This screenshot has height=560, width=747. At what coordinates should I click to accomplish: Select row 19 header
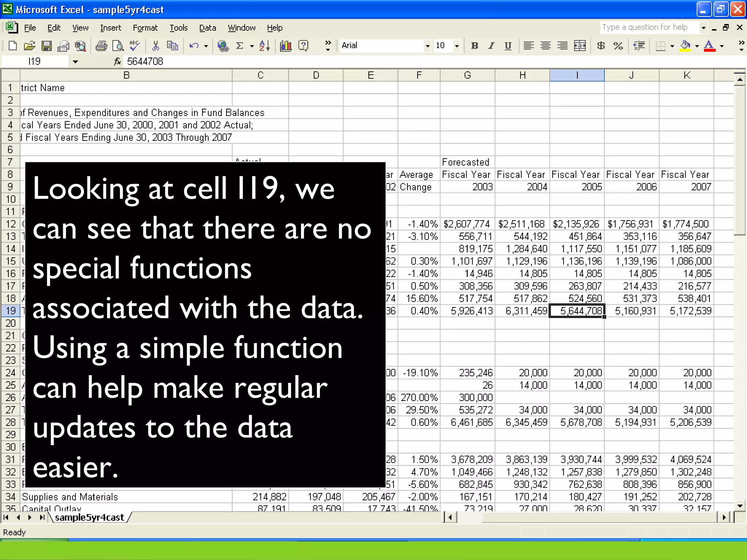coord(11,311)
